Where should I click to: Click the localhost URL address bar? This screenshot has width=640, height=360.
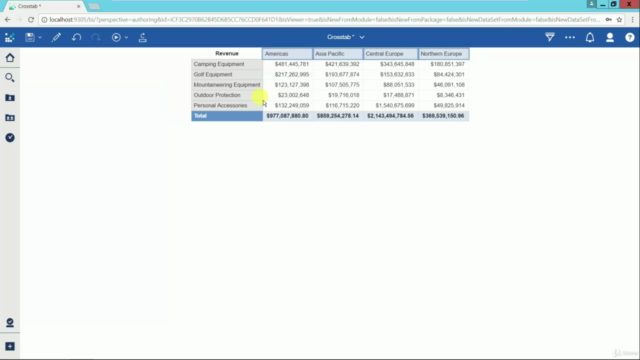point(324,20)
